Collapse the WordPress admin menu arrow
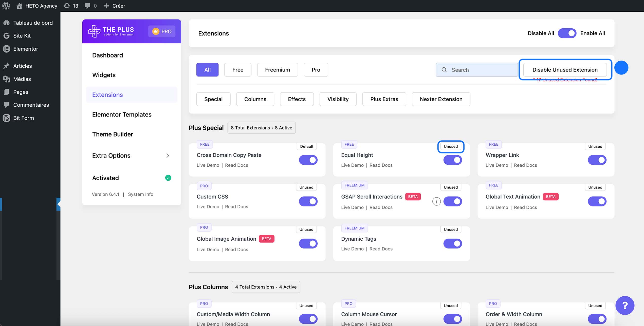Image resolution: width=644 pixels, height=326 pixels. coord(59,204)
